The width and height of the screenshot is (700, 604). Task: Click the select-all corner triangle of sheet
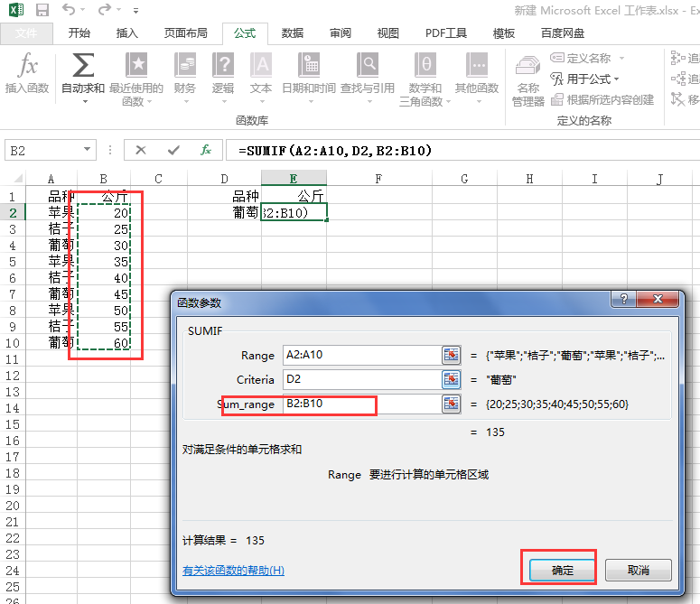pos(18,179)
